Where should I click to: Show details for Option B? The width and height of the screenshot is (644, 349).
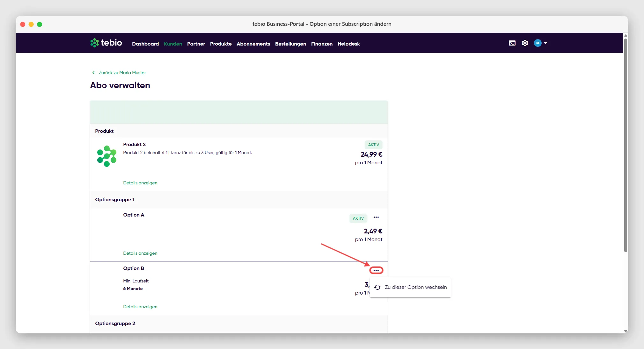point(140,307)
